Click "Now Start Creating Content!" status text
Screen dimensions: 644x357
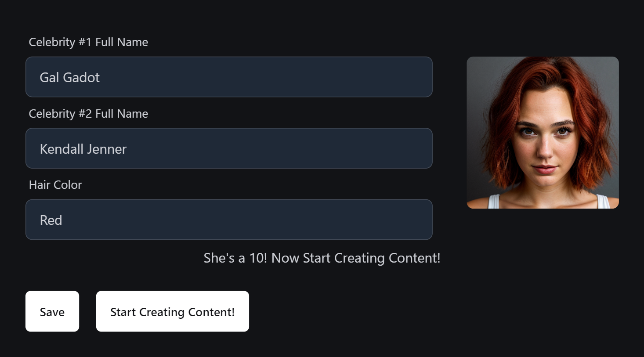[356, 258]
